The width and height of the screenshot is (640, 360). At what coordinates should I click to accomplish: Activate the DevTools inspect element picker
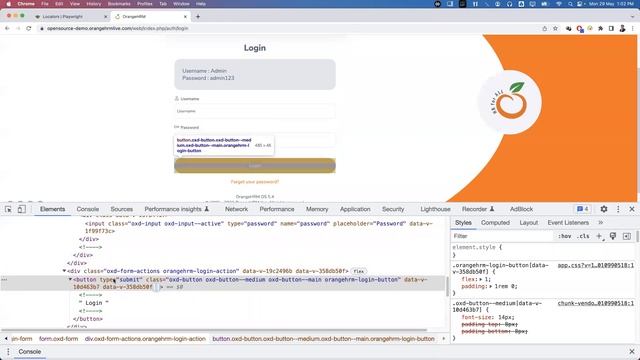click(x=8, y=209)
